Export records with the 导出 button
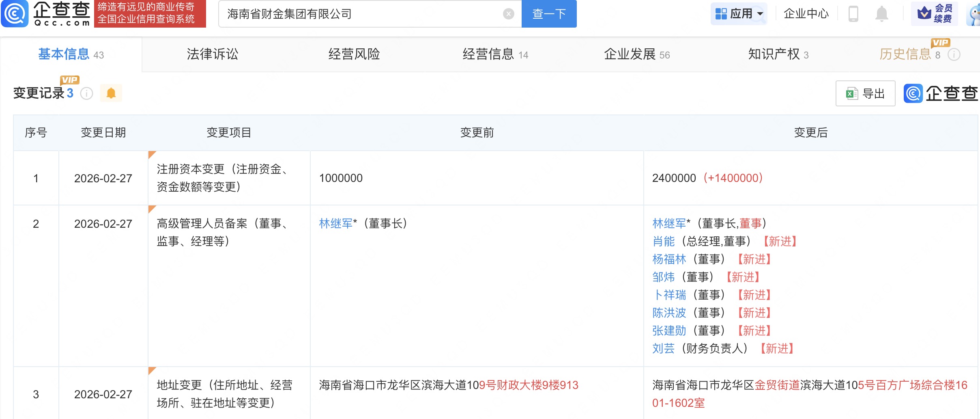This screenshot has width=980, height=419. tap(865, 94)
